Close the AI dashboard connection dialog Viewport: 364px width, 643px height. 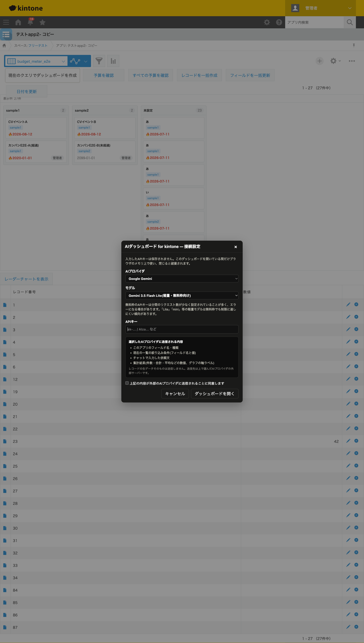pyautogui.click(x=236, y=247)
